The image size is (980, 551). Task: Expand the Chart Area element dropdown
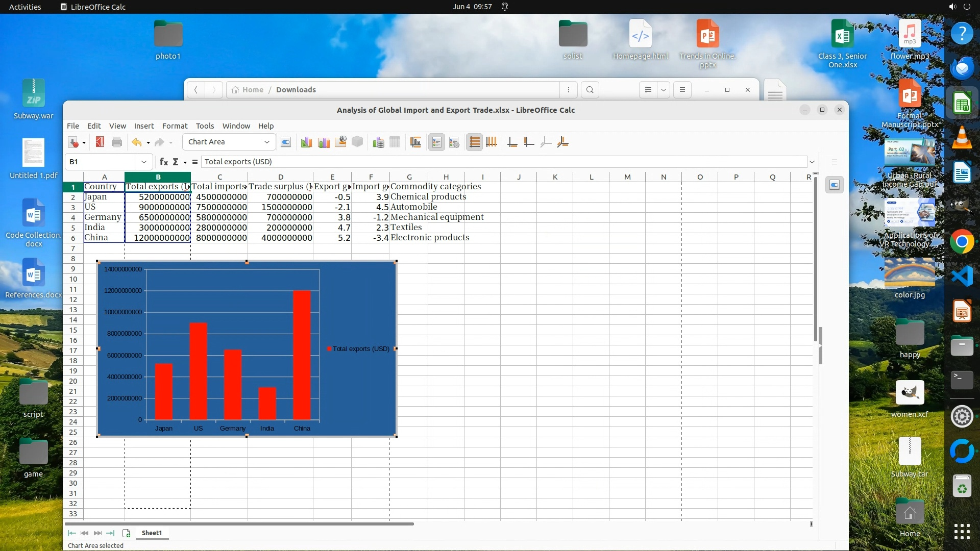click(x=266, y=142)
